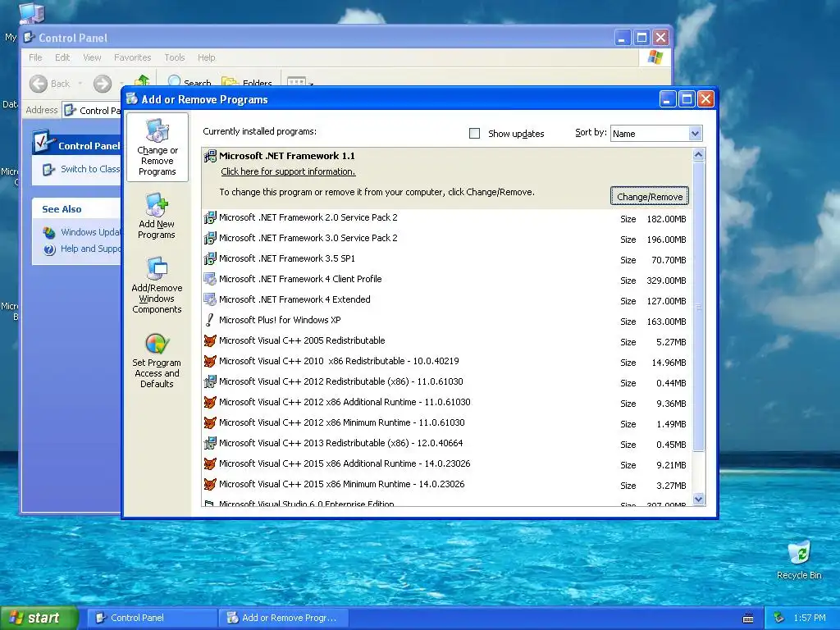Click Microsoft Plus! for Windows XP icon
Screen dimensions: 840x630
[x=210, y=320]
